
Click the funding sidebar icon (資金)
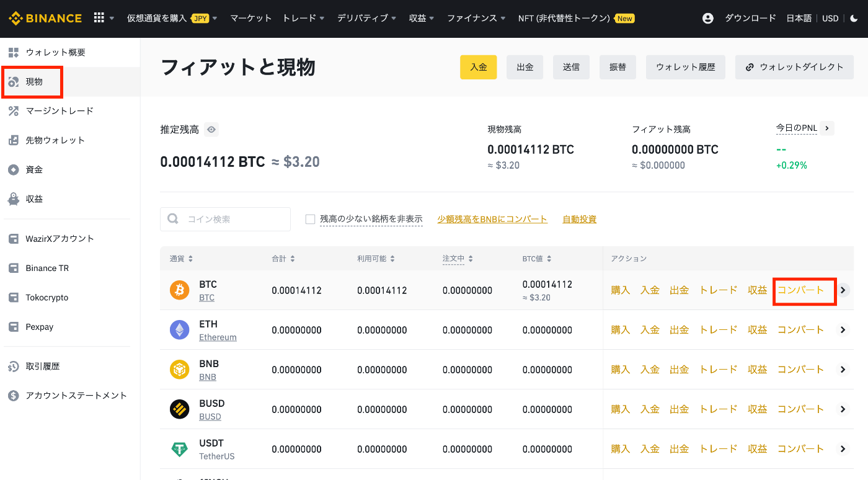[x=14, y=170]
